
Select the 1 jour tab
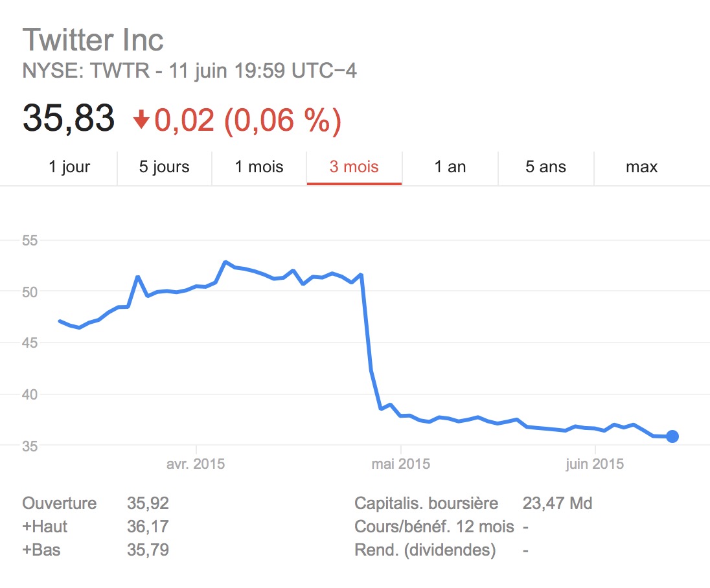69,167
